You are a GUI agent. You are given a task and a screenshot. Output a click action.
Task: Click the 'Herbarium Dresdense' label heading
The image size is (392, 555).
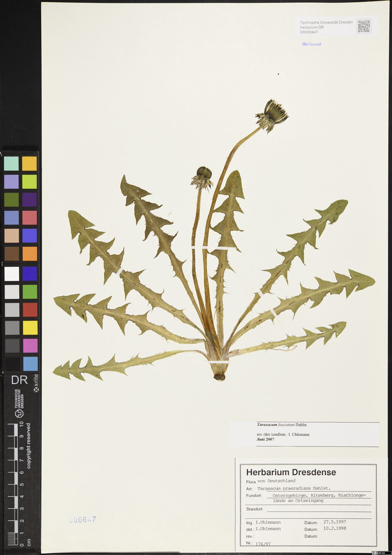[x=291, y=472]
